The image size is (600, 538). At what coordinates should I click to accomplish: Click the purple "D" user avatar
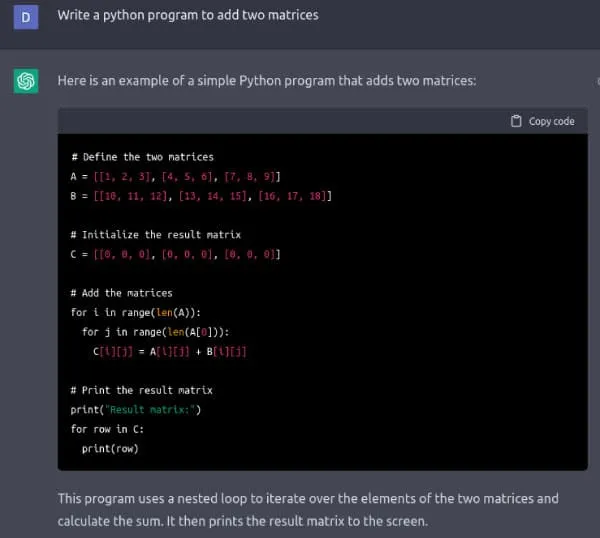(x=26, y=17)
